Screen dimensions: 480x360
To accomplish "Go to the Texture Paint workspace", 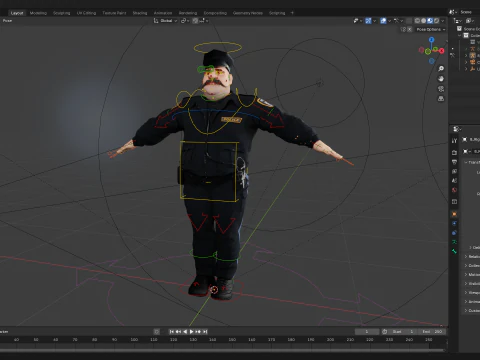I will click(x=114, y=13).
